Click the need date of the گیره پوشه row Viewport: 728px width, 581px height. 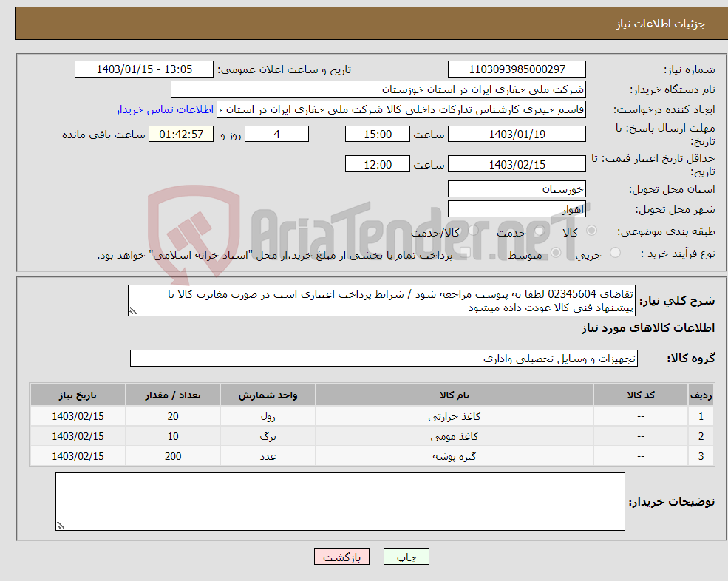78,457
